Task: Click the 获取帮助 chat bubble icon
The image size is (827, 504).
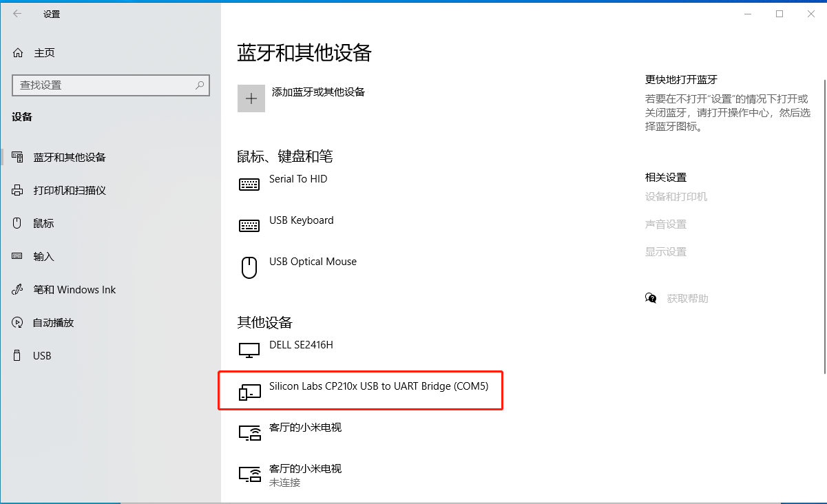Action: 651,298
